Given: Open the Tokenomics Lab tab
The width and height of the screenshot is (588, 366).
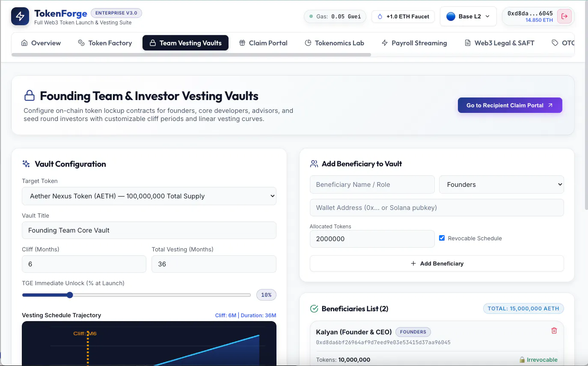Looking at the screenshot, I should [334, 43].
